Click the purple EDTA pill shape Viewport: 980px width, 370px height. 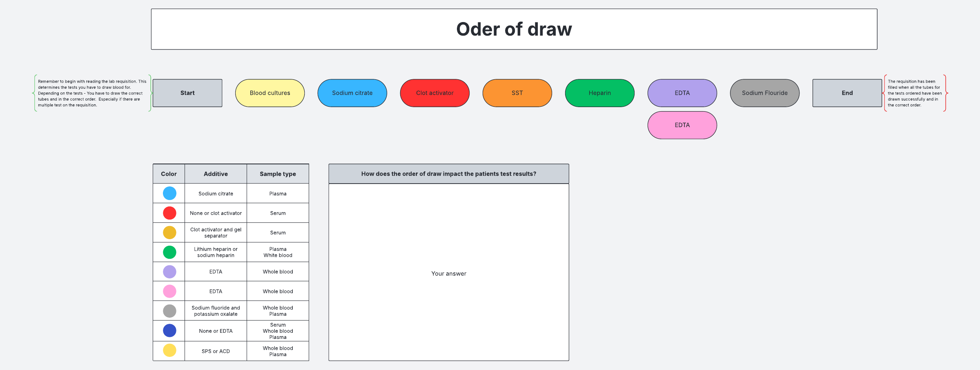pyautogui.click(x=682, y=93)
